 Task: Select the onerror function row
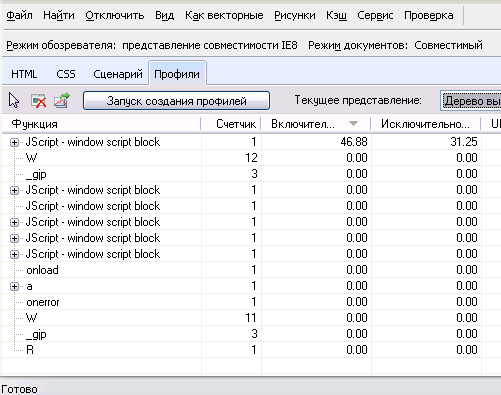click(x=251, y=302)
